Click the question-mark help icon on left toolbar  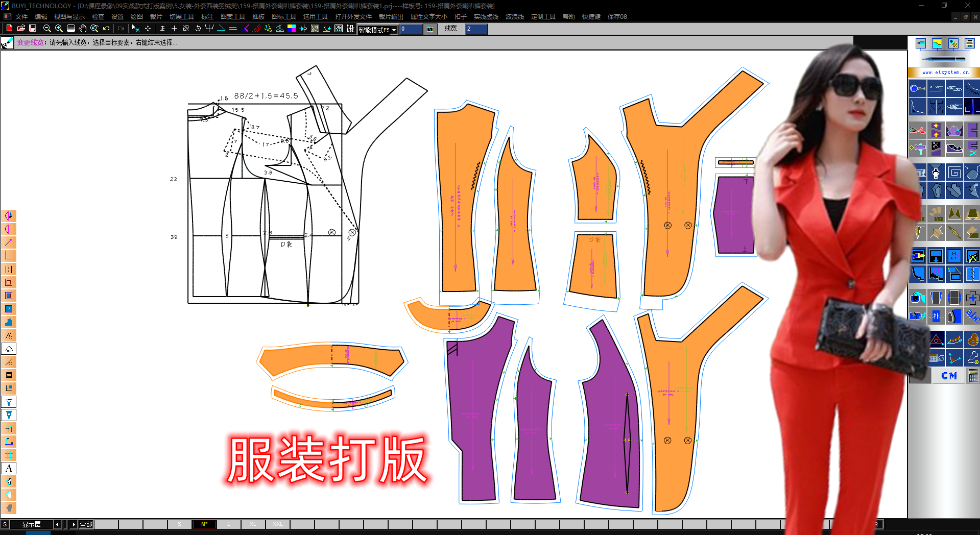[x=9, y=308]
